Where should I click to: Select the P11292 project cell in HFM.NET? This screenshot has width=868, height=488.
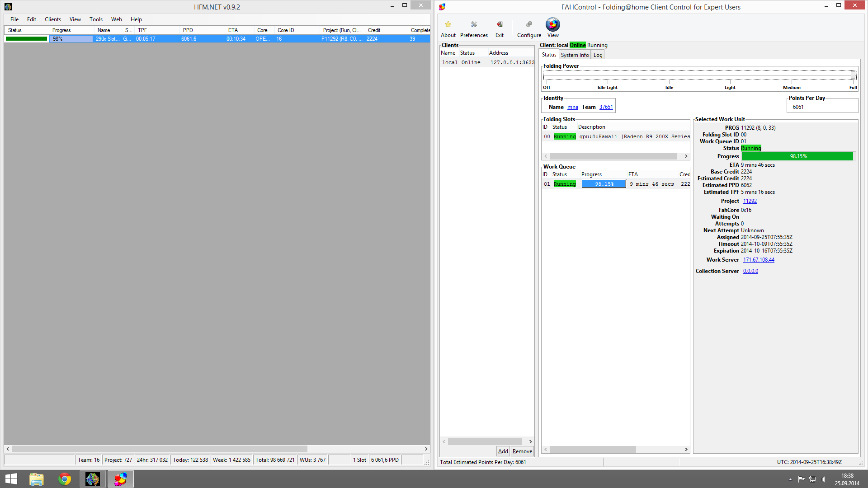tap(342, 39)
